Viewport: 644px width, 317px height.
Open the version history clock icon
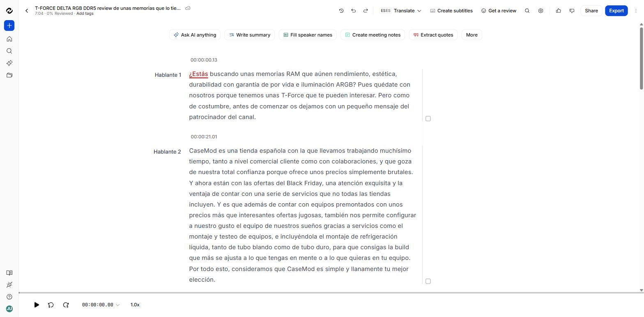click(341, 11)
